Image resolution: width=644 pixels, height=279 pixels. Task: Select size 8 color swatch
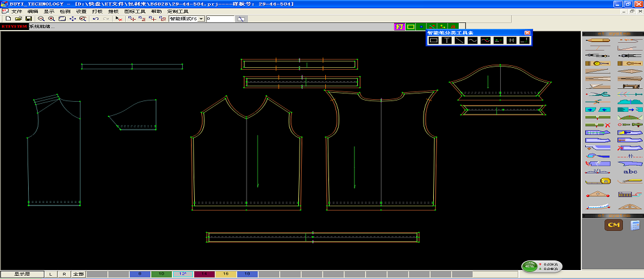140,274
